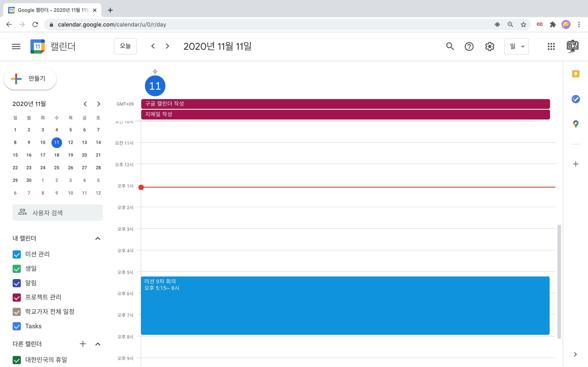Open the settings gear menu
Image resolution: width=588 pixels, height=367 pixels.
490,46
